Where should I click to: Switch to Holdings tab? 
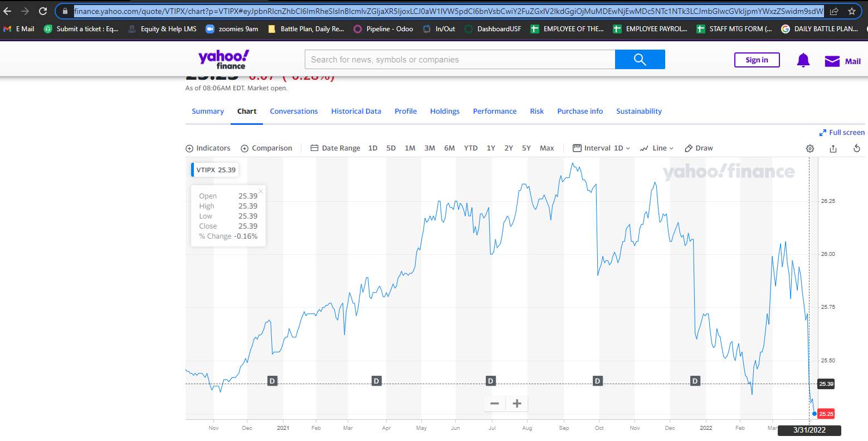[x=445, y=112]
